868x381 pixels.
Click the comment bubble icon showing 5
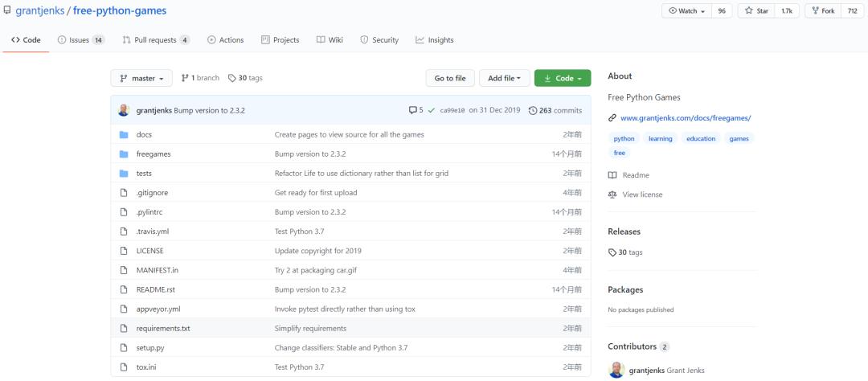(412, 110)
